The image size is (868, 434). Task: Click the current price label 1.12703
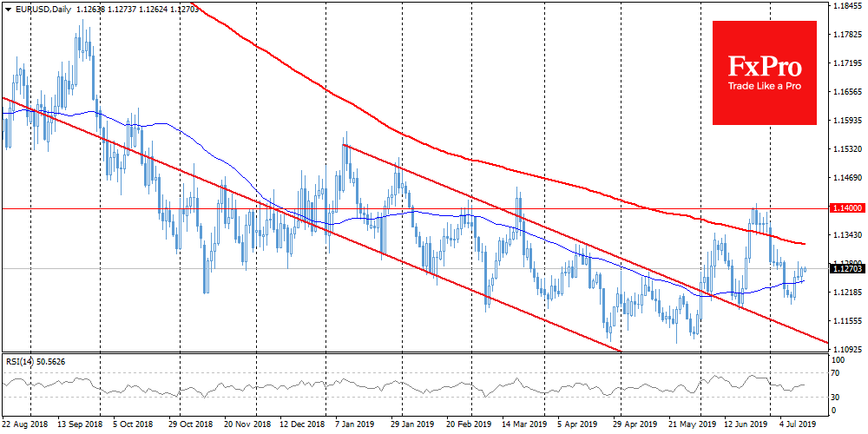point(846,269)
